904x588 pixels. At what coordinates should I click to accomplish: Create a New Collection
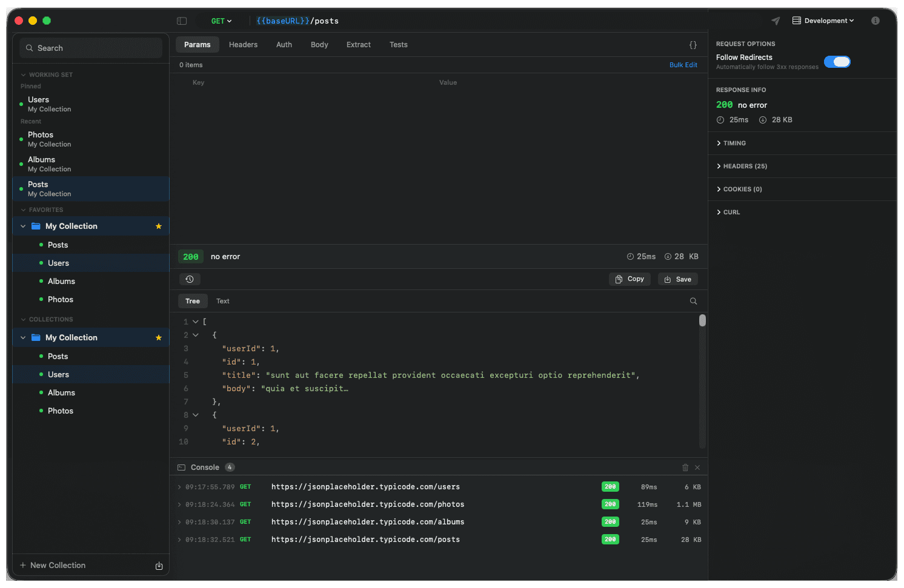(x=57, y=565)
